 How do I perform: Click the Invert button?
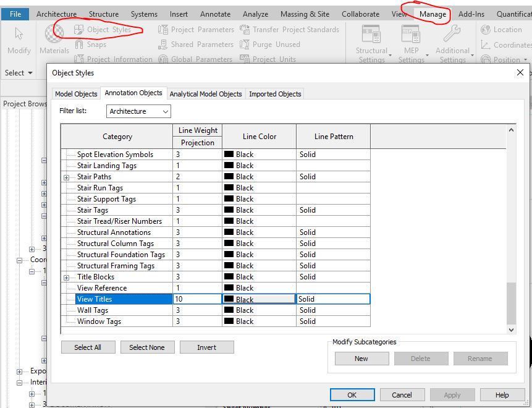[206, 347]
